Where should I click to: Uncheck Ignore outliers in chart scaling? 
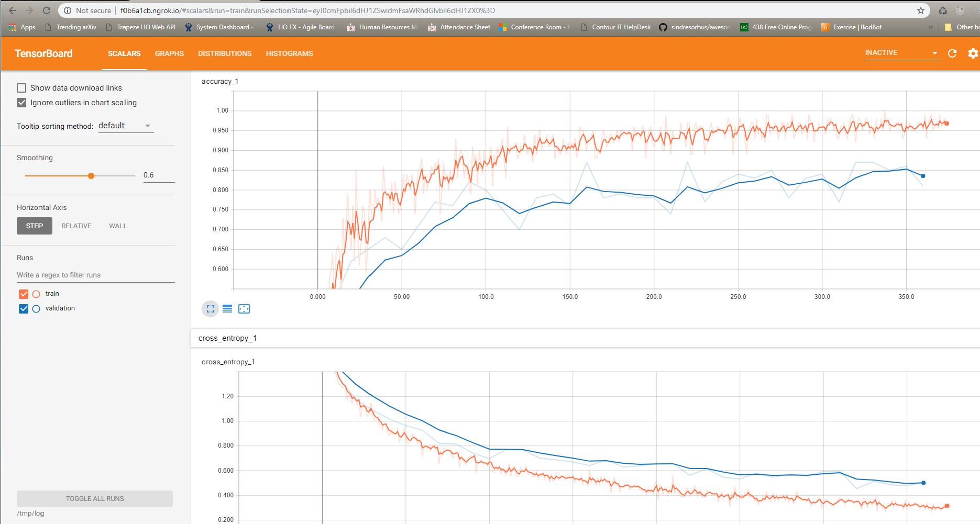point(21,103)
